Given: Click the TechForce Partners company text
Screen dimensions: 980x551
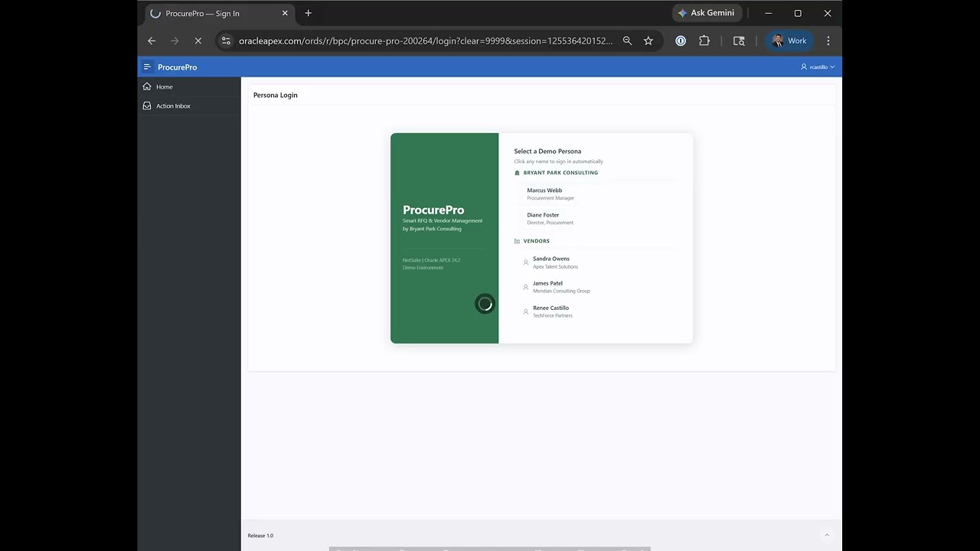Looking at the screenshot, I should click(x=553, y=316).
